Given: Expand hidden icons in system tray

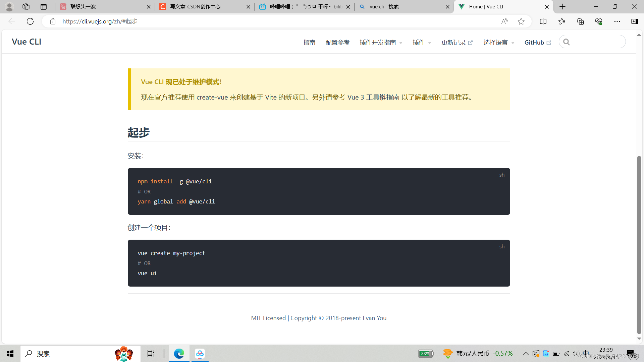Looking at the screenshot, I should point(526,353).
